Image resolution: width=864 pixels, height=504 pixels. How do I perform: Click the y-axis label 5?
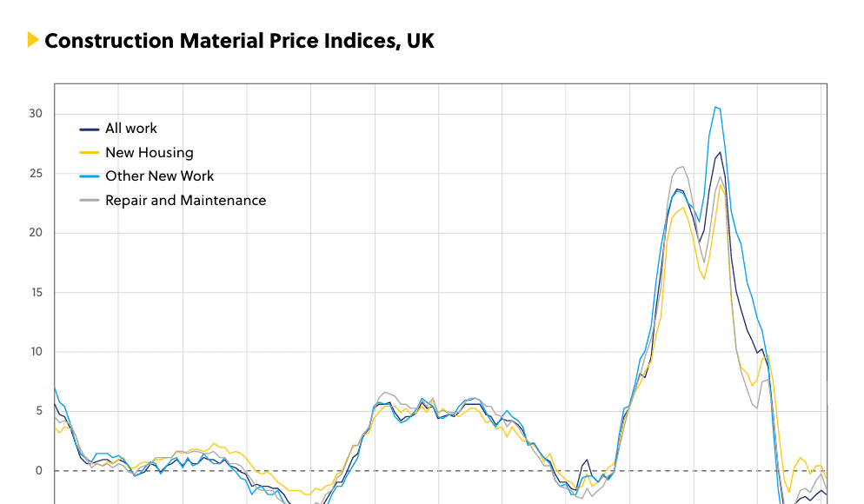38,411
